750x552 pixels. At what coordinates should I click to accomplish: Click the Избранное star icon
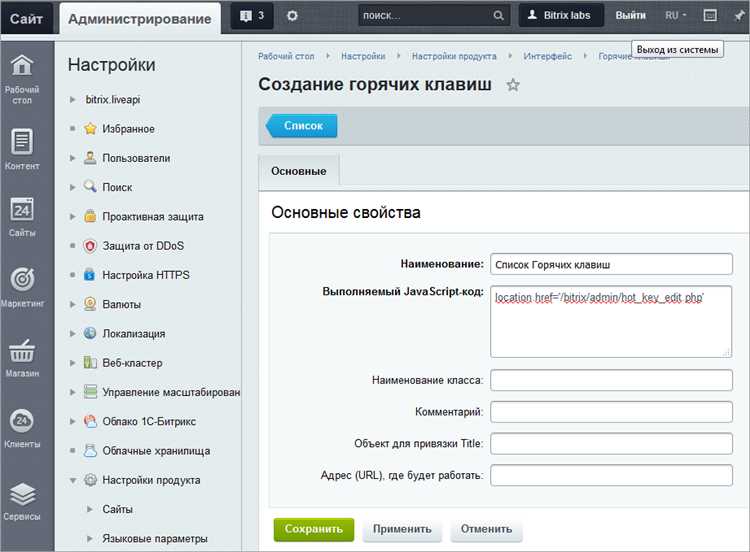(x=90, y=129)
